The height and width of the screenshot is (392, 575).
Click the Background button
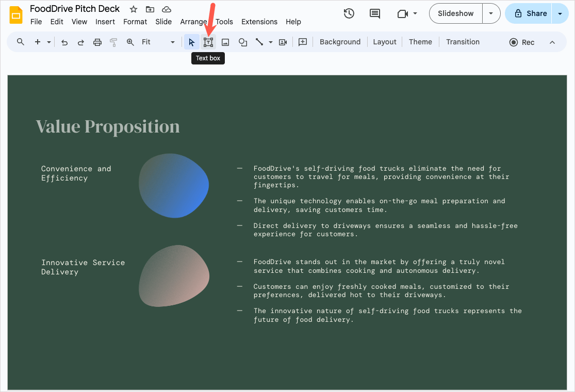point(340,42)
